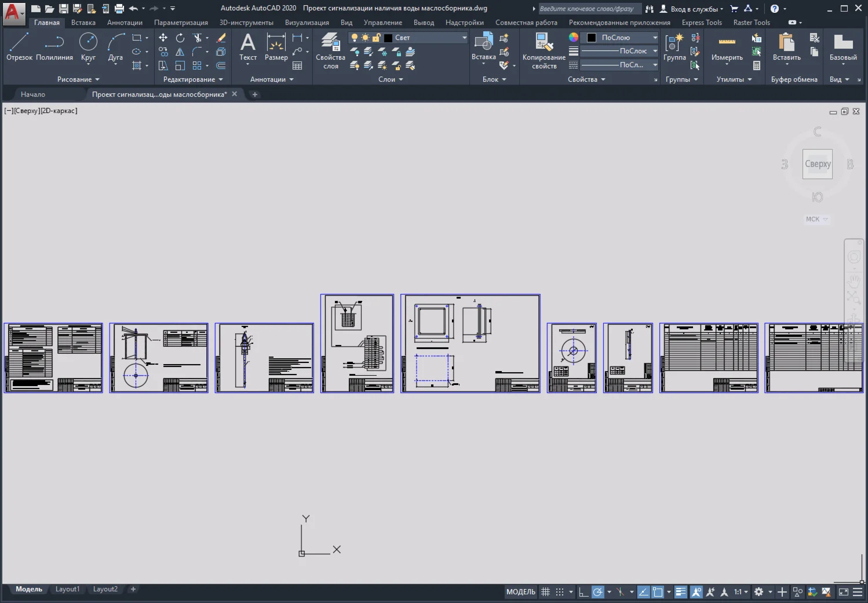Click the Save icon in quick access toolbar
This screenshot has width=868, height=603.
[x=64, y=8]
